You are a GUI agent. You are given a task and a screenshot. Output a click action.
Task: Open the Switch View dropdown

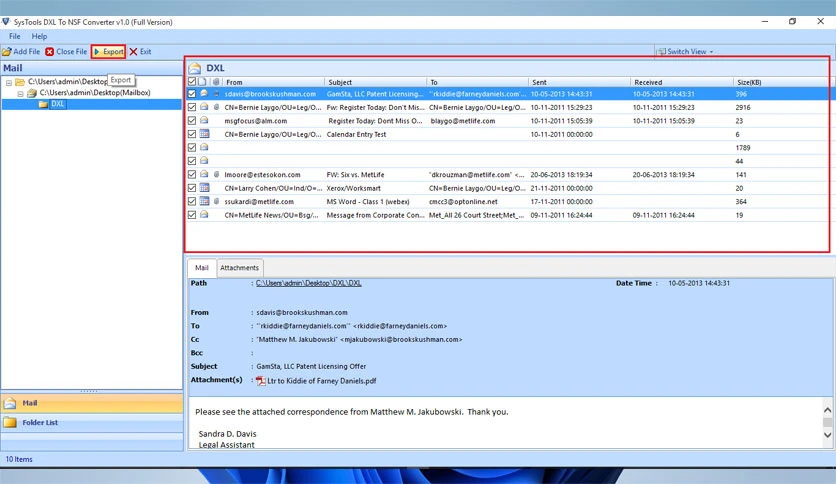pos(685,52)
